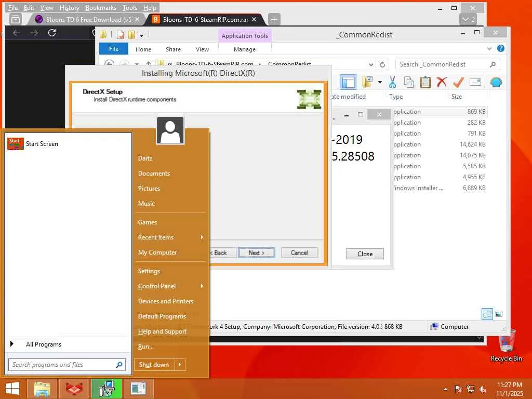532x399 pixels.
Task: Toggle the preview pane layout icon
Action: click(348, 82)
